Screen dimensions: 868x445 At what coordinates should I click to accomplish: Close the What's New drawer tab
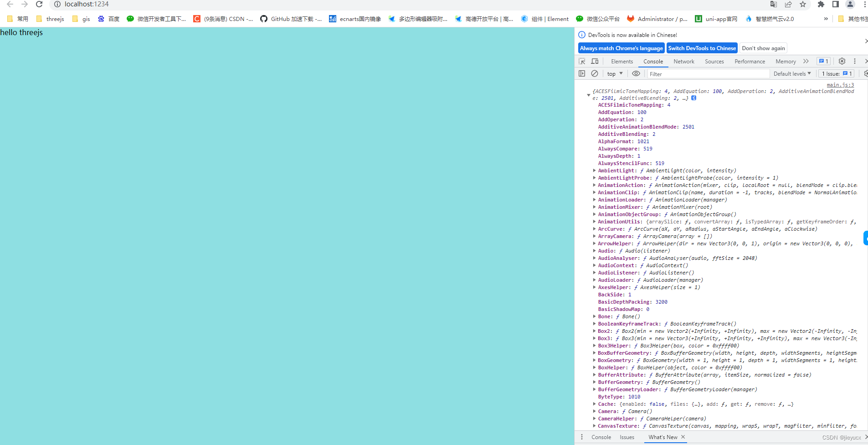click(683, 437)
